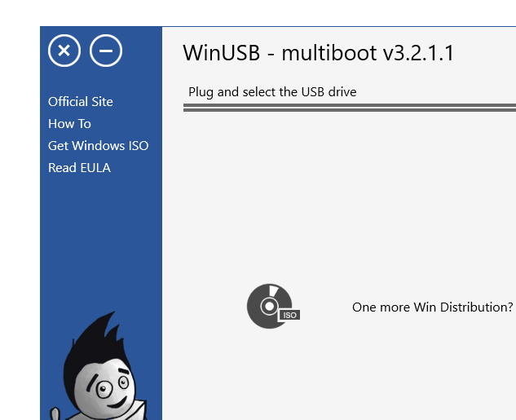This screenshot has width=516, height=420.
Task: Click the WinUSB multiboot v3.2.1.1 title
Action: 319,53
